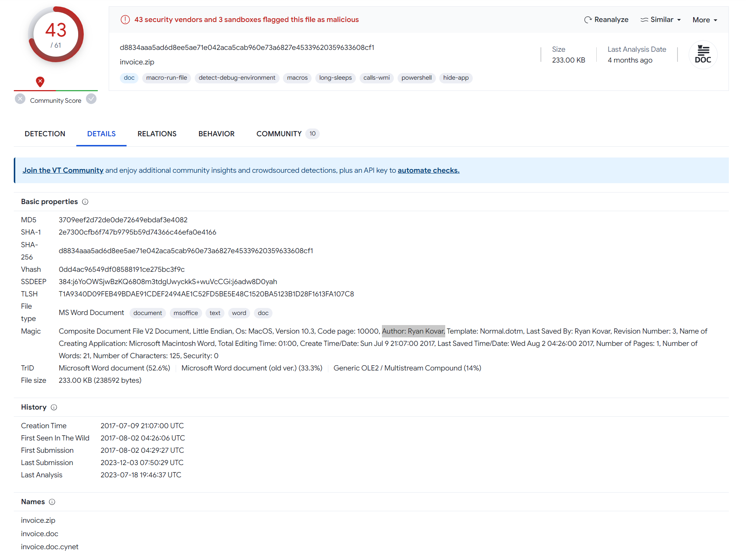The image size is (746, 560).
Task: Click Names section info icon
Action: point(52,502)
